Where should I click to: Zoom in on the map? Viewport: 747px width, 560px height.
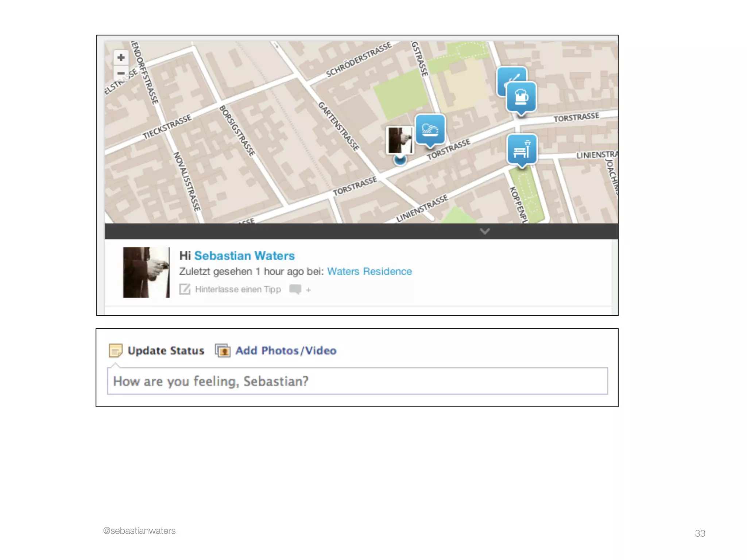pos(121,57)
